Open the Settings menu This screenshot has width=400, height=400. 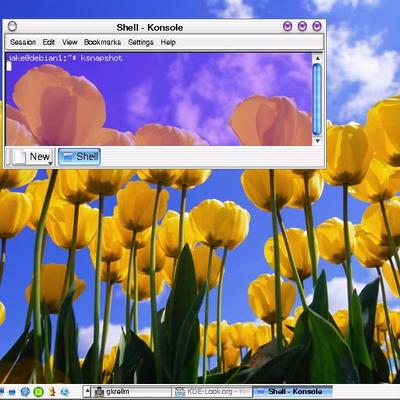pyautogui.click(x=141, y=42)
